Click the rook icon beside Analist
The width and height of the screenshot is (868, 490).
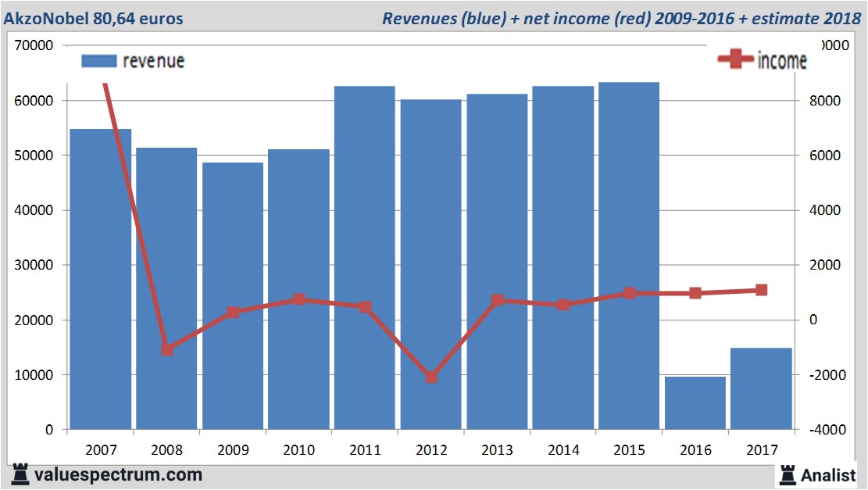tap(788, 475)
